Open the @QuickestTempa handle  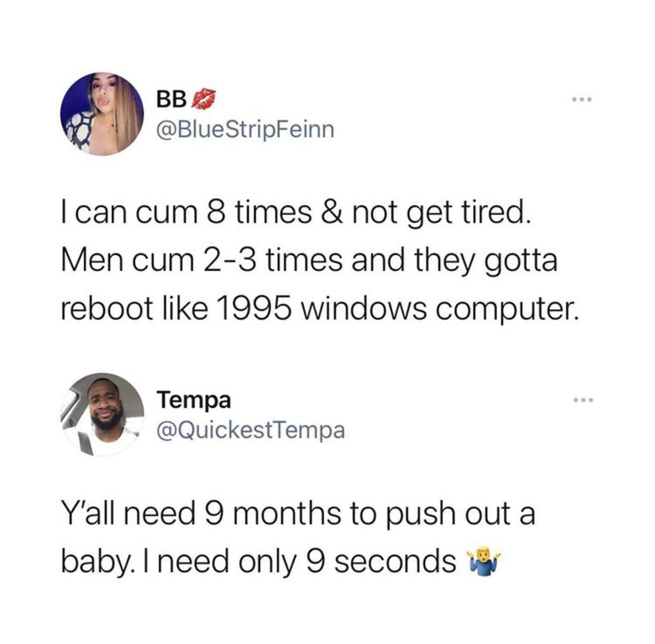(x=251, y=430)
